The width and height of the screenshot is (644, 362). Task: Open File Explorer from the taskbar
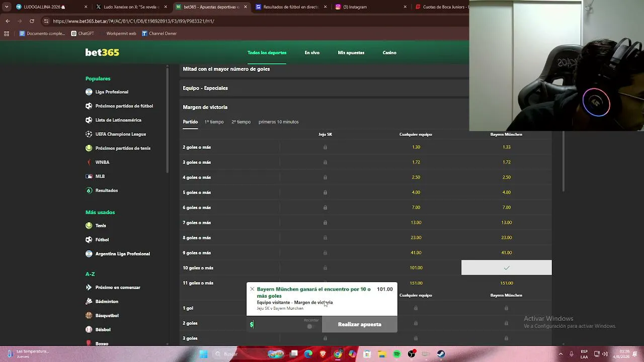[382, 354]
